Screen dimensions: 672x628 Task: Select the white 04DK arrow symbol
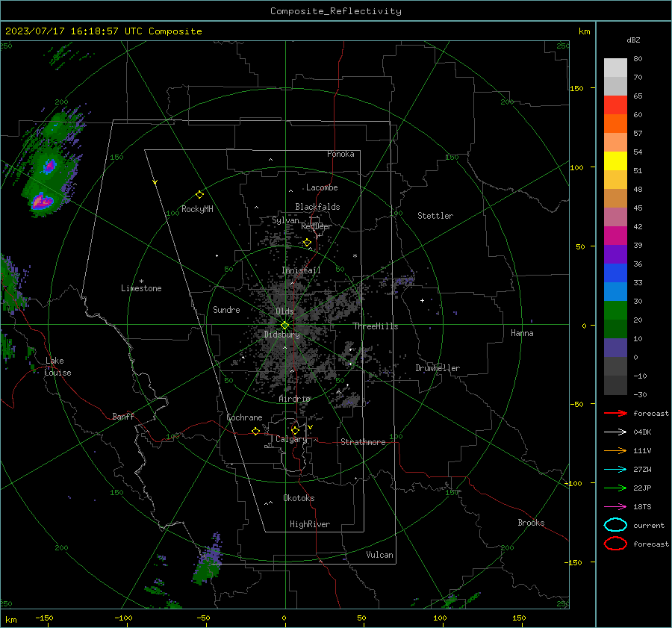615,432
